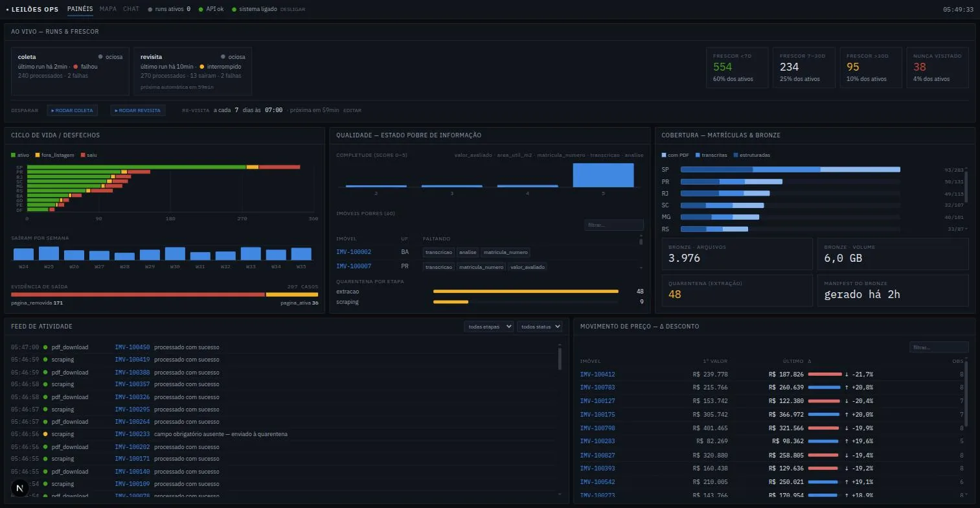Viewport: 980px width, 508px height.
Task: Open IMV-100412 in price movement table
Action: tap(597, 375)
